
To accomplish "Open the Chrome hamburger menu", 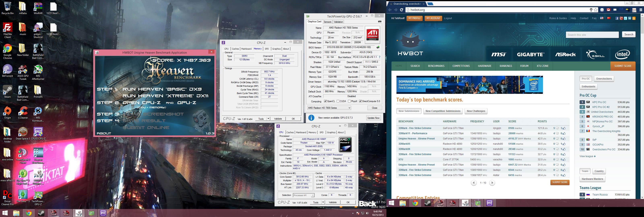I will click(641, 10).
